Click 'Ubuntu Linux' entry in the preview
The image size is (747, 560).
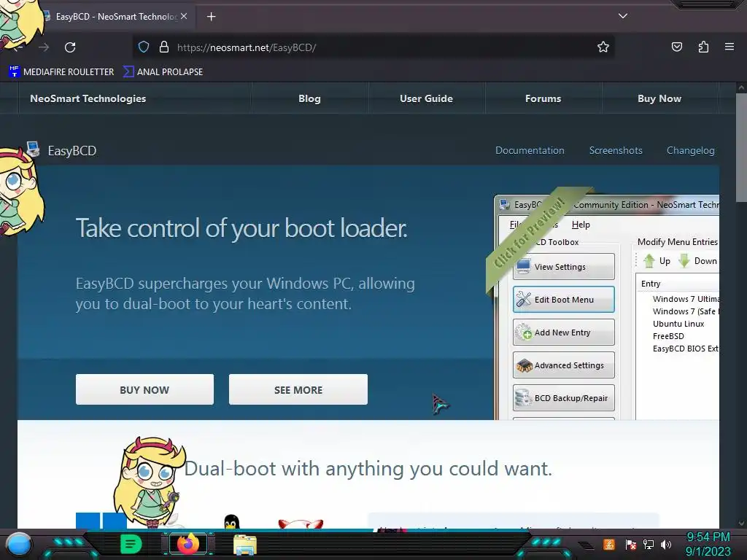click(x=678, y=324)
